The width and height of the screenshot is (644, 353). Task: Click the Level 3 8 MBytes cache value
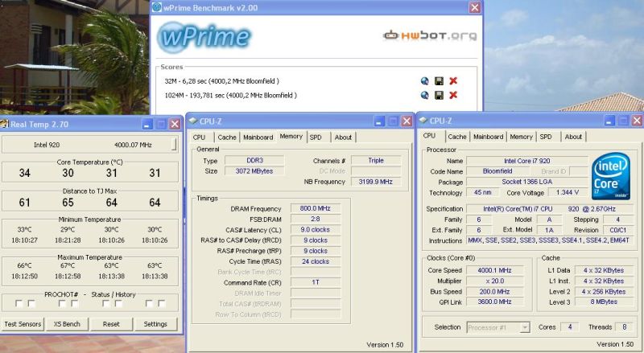click(x=603, y=302)
